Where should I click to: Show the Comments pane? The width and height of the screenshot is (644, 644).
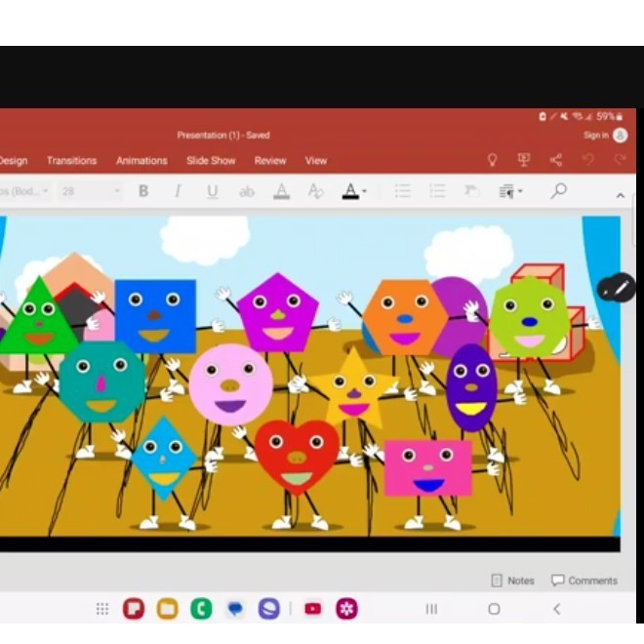point(584,581)
